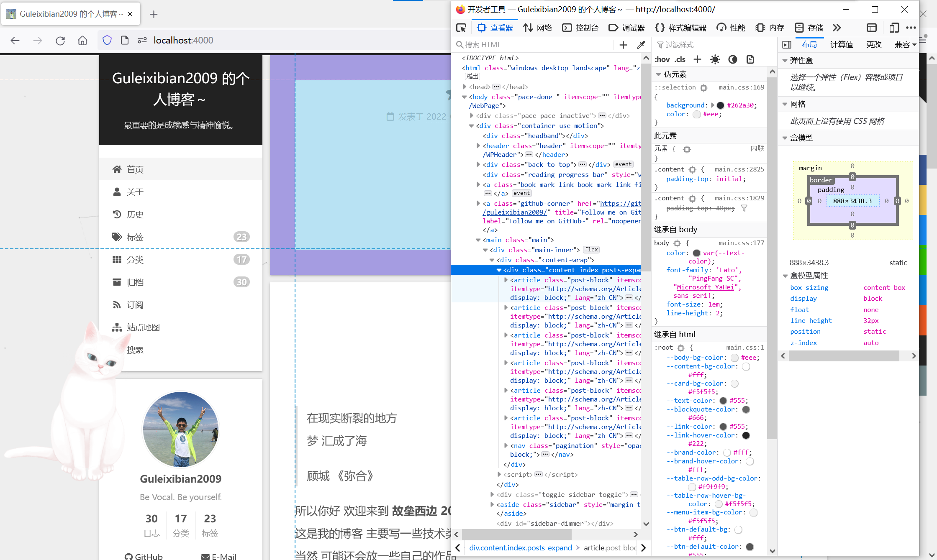Viewport: 937px width, 560px height.
Task: Switch to the 计算值 panel tab
Action: pyautogui.click(x=842, y=45)
